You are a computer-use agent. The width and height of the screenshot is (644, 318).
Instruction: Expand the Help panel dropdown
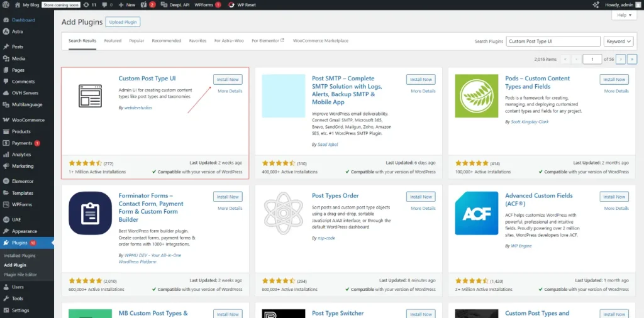click(x=625, y=15)
